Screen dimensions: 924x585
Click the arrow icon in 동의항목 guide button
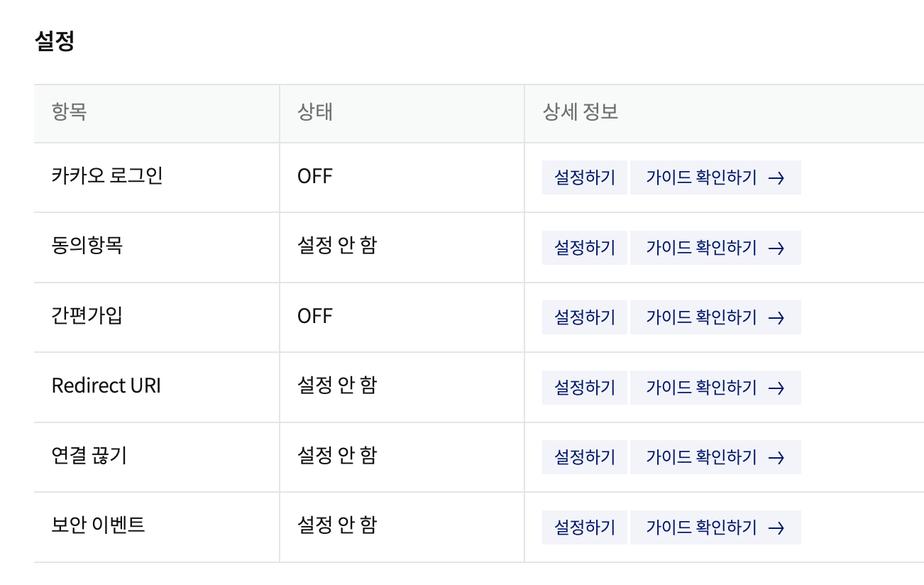click(x=776, y=248)
